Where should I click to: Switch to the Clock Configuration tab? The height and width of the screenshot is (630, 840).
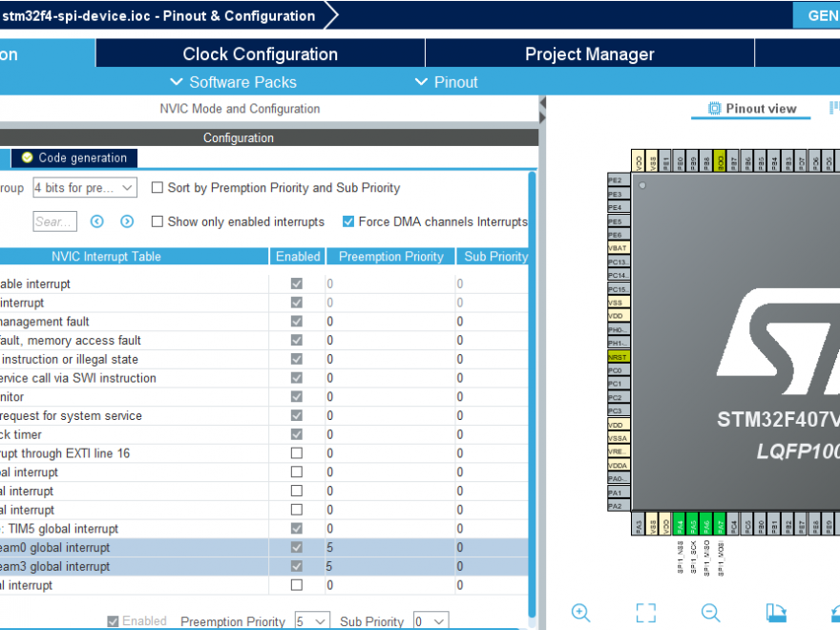tap(260, 54)
